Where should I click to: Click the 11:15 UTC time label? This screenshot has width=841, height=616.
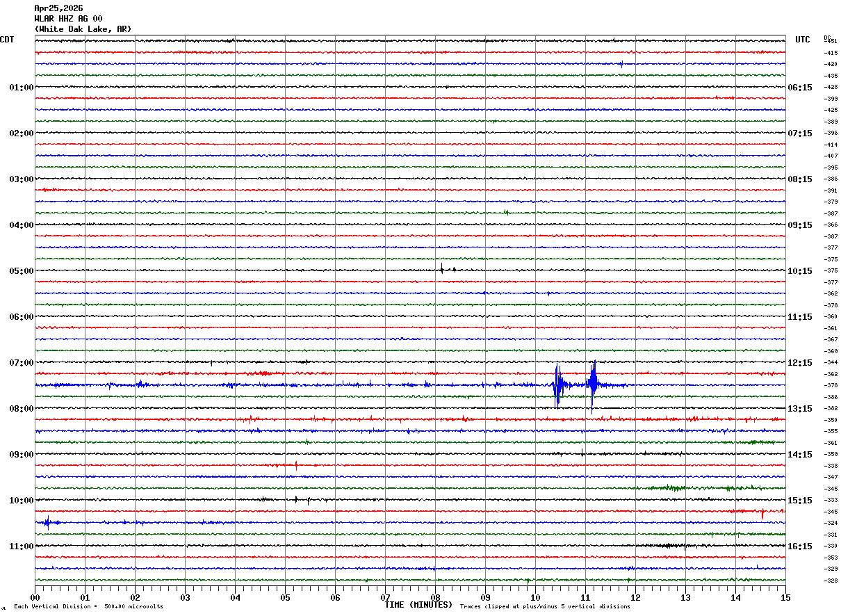[800, 317]
